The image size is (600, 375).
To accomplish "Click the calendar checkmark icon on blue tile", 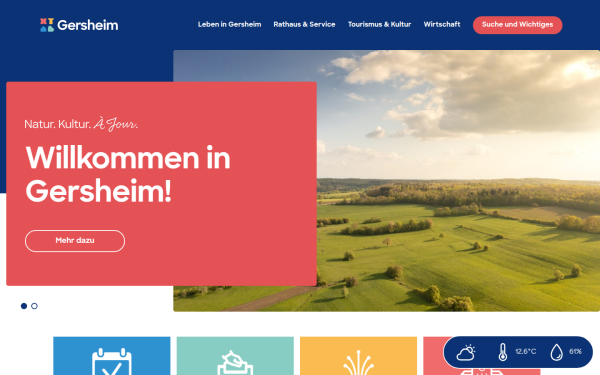I will pyautogui.click(x=112, y=362).
